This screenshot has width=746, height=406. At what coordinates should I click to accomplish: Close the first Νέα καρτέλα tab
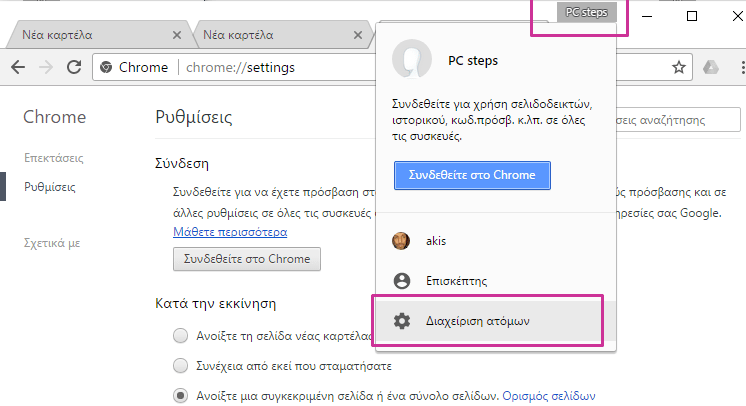click(x=177, y=35)
